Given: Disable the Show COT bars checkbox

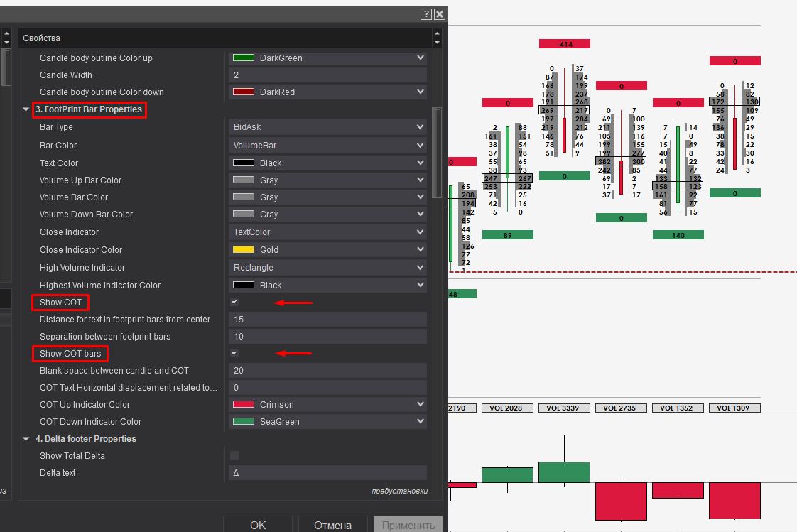Looking at the screenshot, I should pos(234,354).
